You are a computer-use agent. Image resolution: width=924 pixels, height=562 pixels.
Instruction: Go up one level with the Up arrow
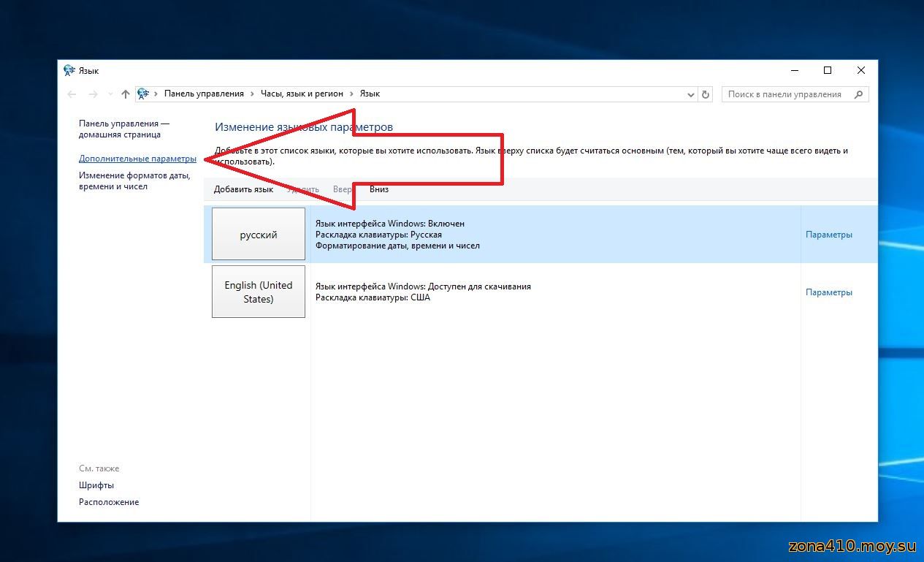126,94
